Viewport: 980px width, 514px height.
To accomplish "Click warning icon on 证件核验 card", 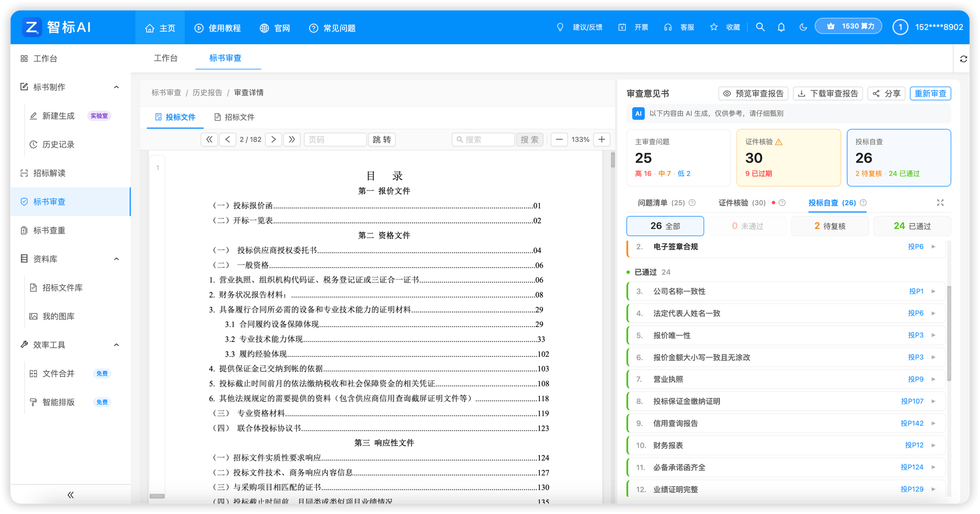I will pyautogui.click(x=779, y=142).
